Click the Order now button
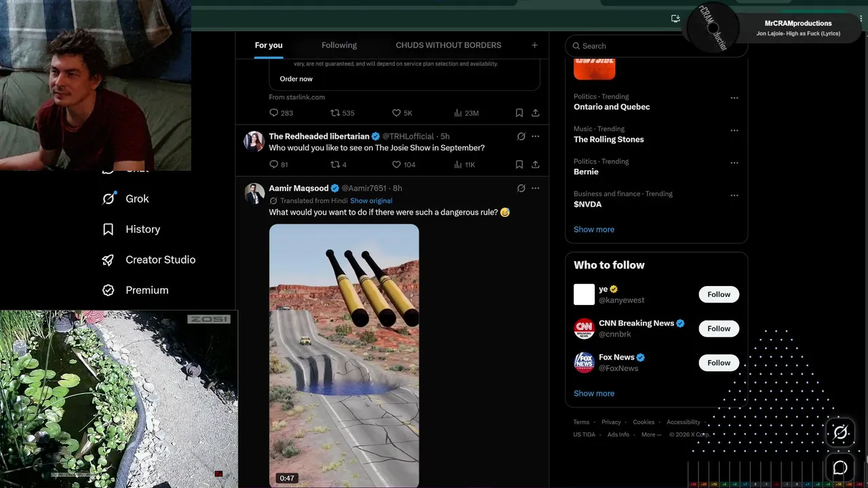The width and height of the screenshot is (868, 488). click(x=296, y=79)
